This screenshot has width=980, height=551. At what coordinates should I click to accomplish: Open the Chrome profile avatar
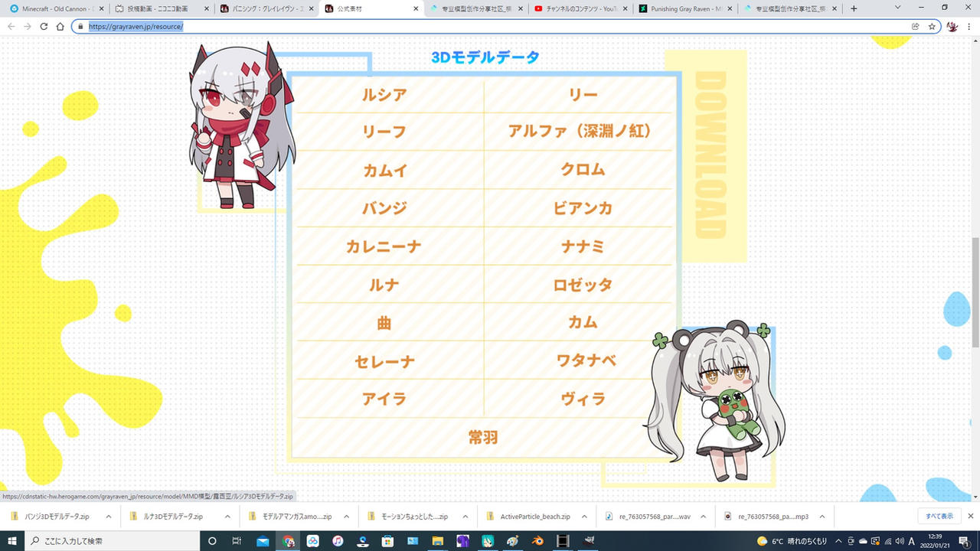pos(952,26)
